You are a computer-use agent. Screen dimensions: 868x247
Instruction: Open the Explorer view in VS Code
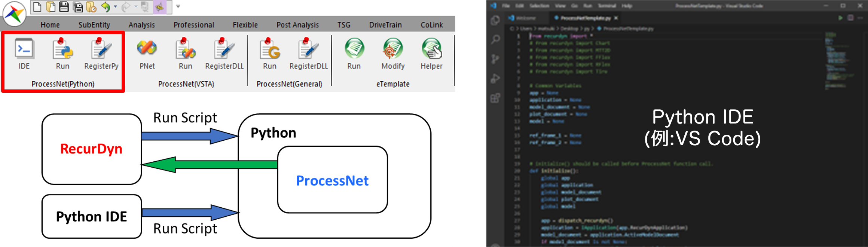coord(495,20)
